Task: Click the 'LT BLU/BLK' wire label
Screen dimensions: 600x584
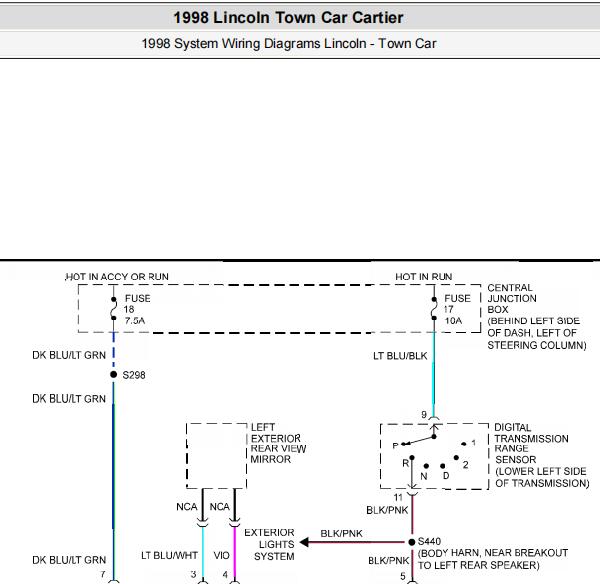Action: tap(400, 356)
